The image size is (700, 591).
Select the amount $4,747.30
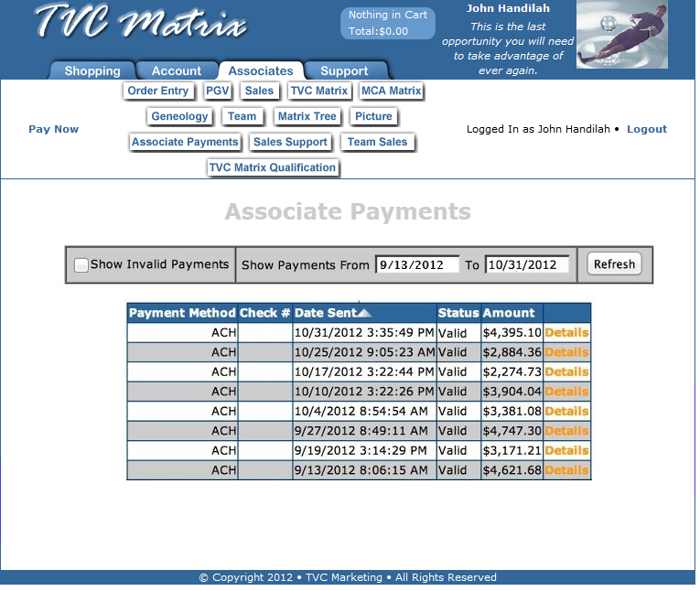pyautogui.click(x=512, y=431)
